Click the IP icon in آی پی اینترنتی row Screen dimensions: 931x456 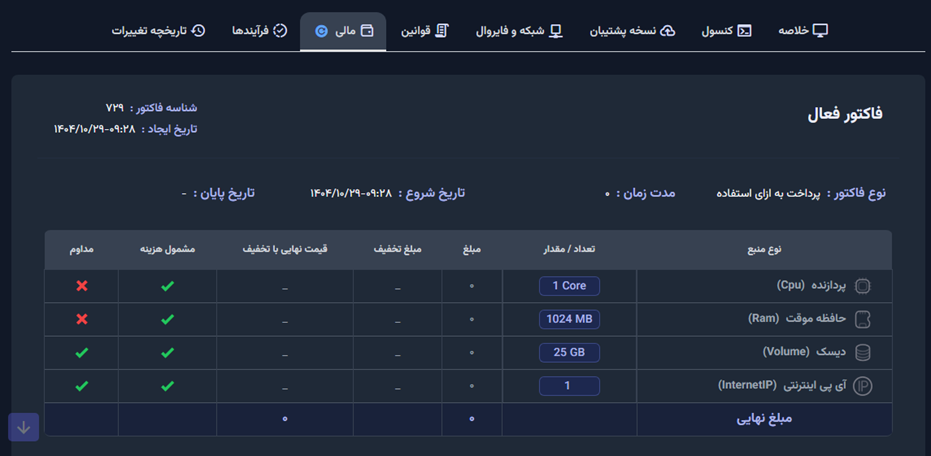[862, 387]
